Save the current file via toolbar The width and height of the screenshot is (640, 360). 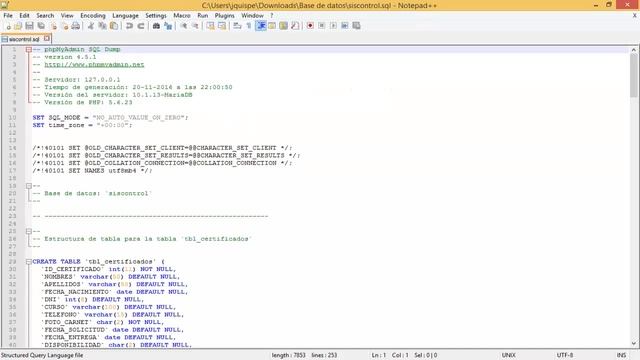(x=29, y=26)
